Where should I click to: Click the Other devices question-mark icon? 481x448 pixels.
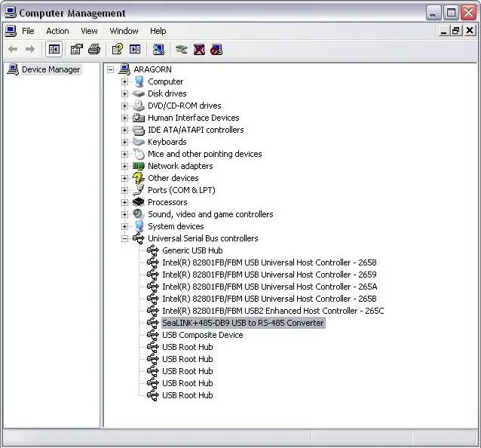click(x=139, y=178)
